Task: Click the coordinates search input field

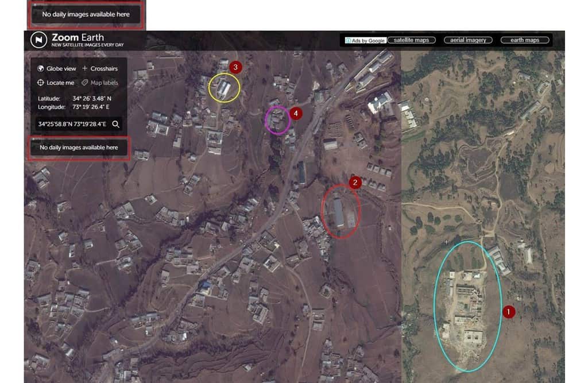Action: pos(72,124)
